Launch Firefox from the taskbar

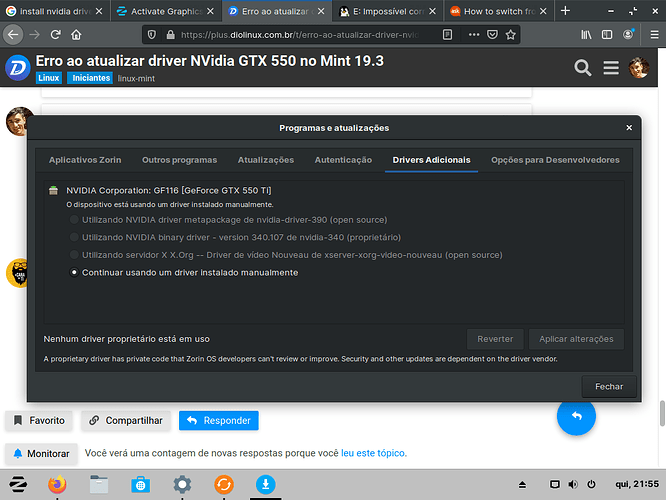pyautogui.click(x=57, y=484)
